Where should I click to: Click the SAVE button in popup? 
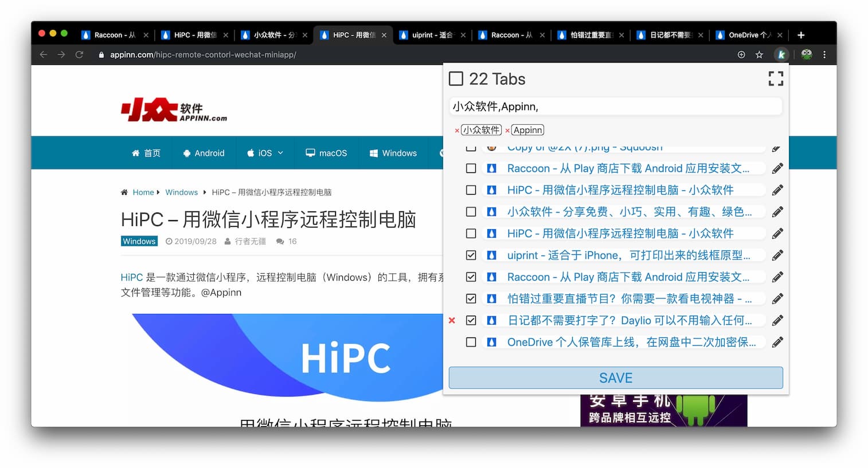click(616, 378)
